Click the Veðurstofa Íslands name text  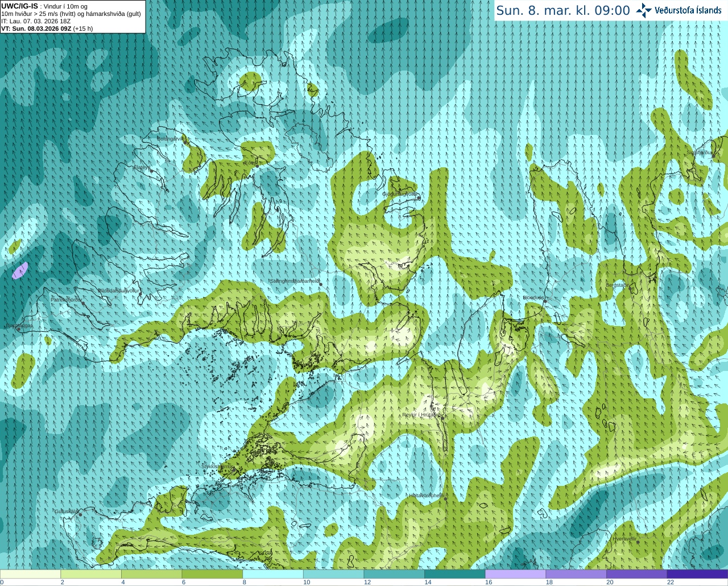(688, 10)
